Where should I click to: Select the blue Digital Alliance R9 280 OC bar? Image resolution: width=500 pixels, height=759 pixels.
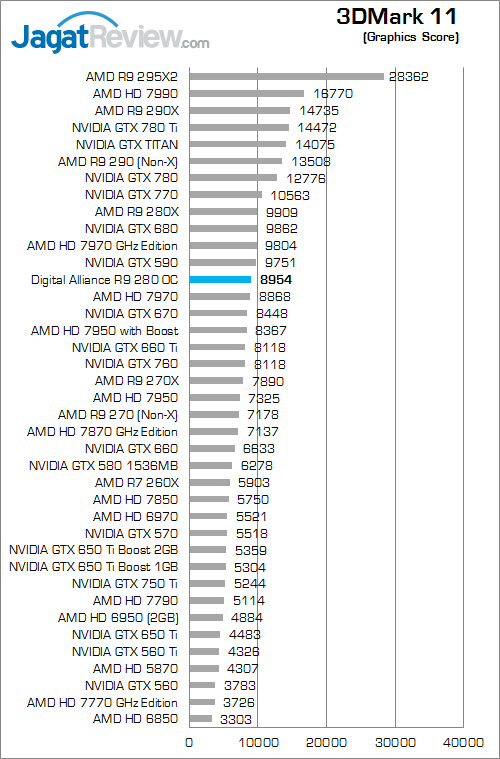(x=220, y=279)
